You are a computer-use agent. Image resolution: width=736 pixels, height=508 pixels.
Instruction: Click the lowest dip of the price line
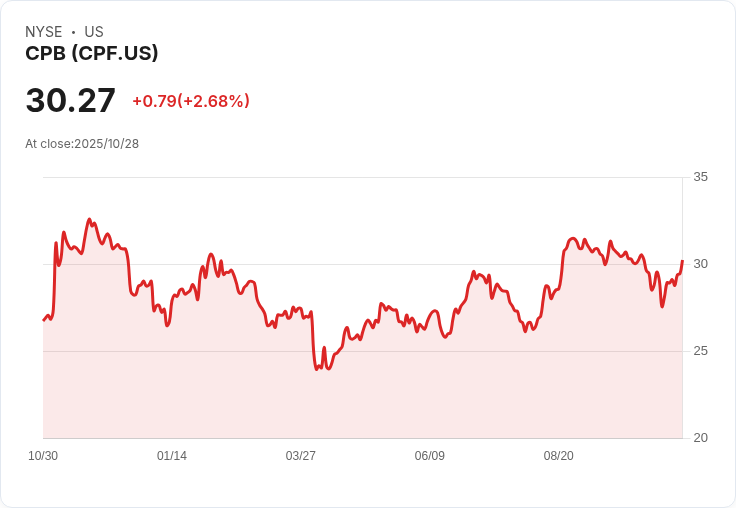[317, 369]
